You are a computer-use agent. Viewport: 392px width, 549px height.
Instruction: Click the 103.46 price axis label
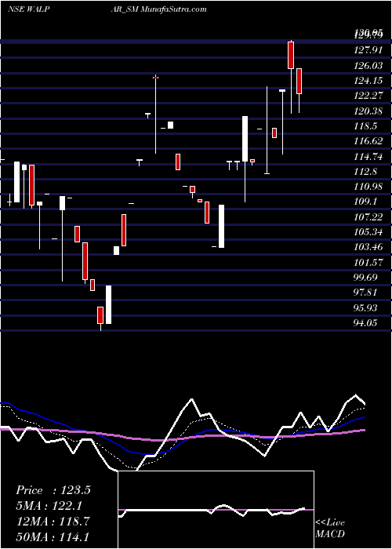click(x=368, y=248)
